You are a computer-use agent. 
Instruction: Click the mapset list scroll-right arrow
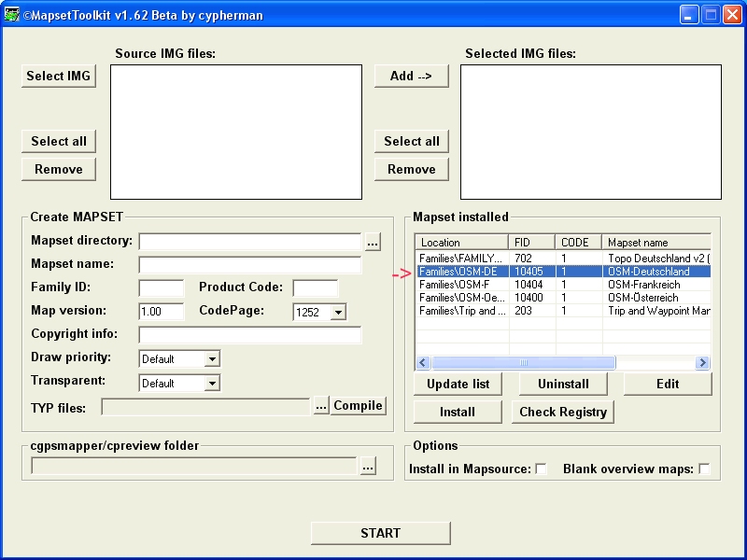(x=702, y=363)
